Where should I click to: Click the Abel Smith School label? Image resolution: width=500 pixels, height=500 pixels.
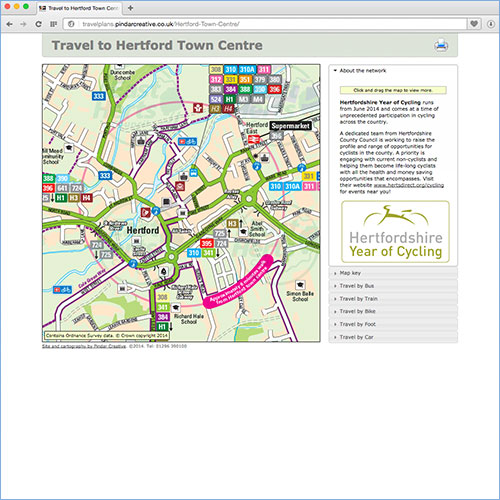click(257, 229)
